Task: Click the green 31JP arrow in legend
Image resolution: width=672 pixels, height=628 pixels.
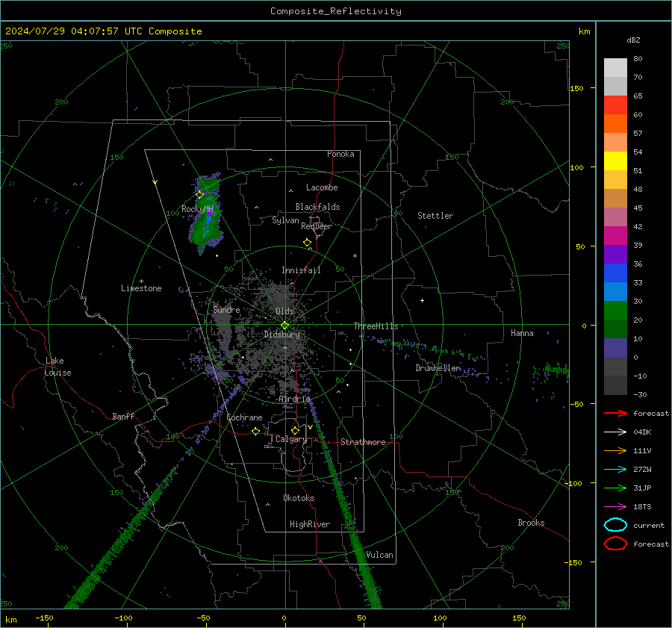Action: (x=615, y=488)
